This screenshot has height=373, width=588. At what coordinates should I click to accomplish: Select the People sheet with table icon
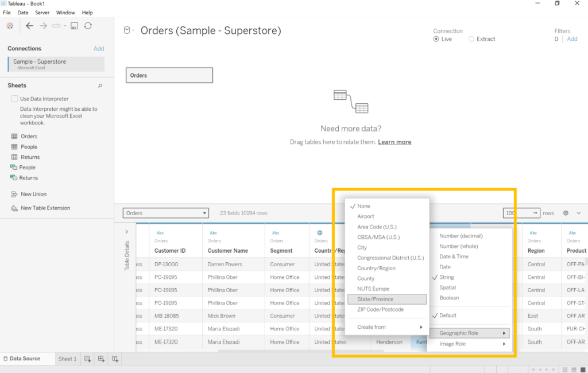coord(14,147)
